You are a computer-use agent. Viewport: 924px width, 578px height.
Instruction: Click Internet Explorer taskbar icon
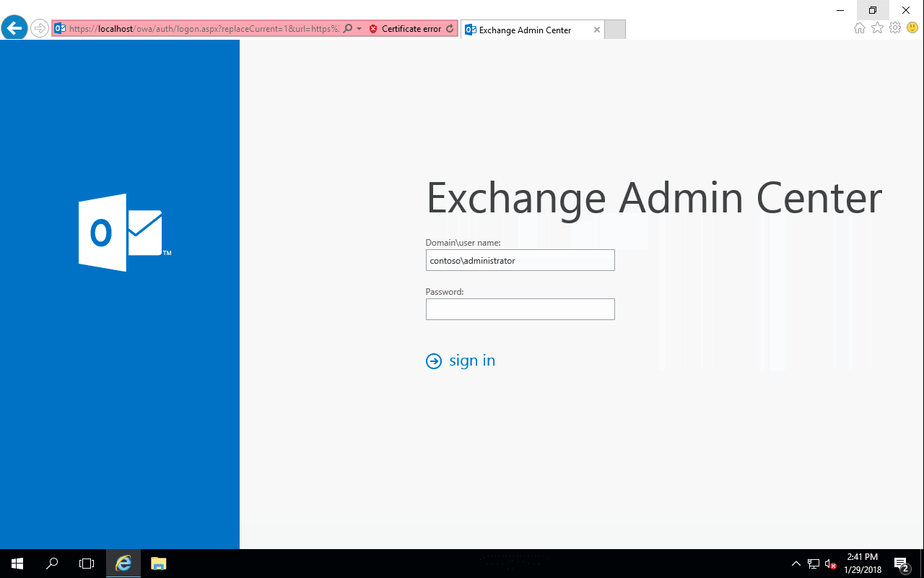click(x=123, y=564)
